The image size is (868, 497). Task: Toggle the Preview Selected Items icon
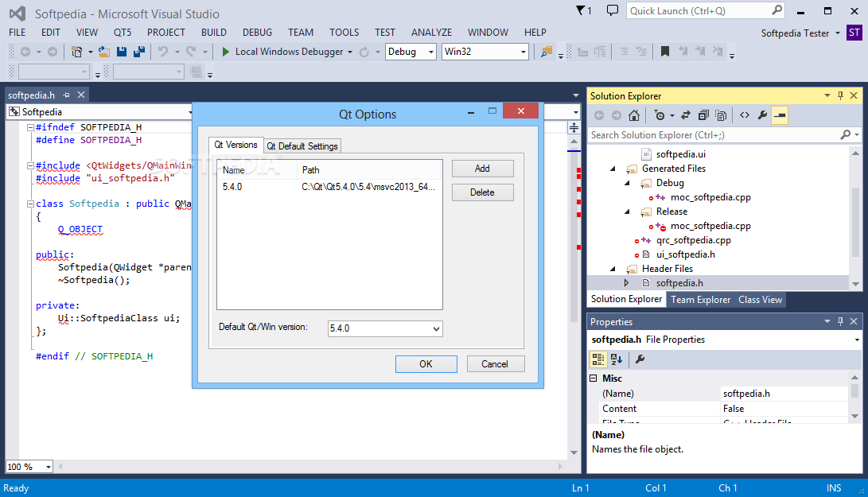(780, 115)
